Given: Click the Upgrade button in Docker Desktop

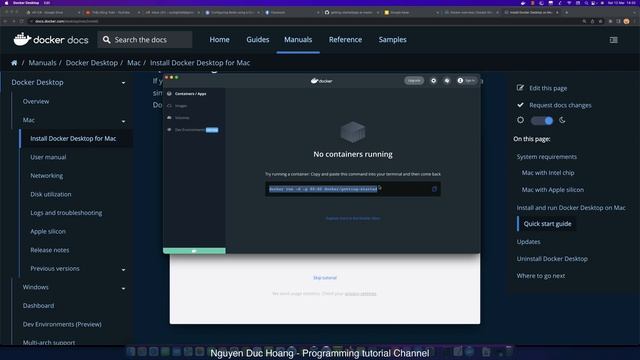Looking at the screenshot, I should point(414,81).
